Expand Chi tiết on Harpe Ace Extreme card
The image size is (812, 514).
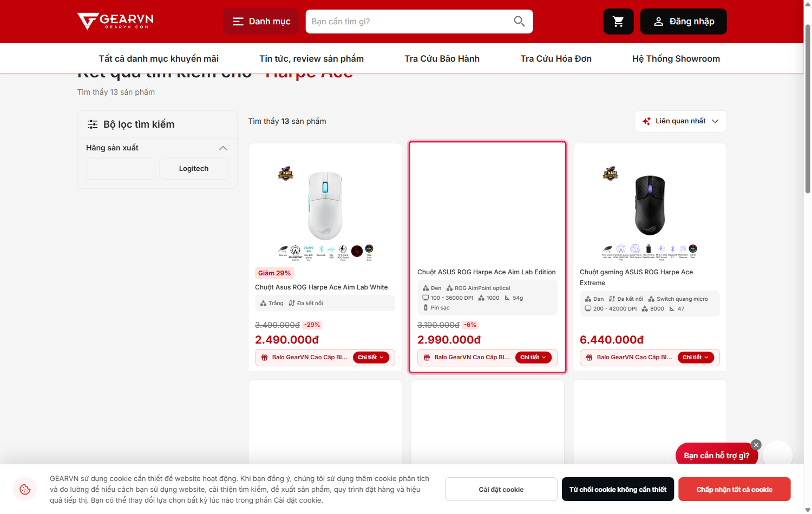696,358
